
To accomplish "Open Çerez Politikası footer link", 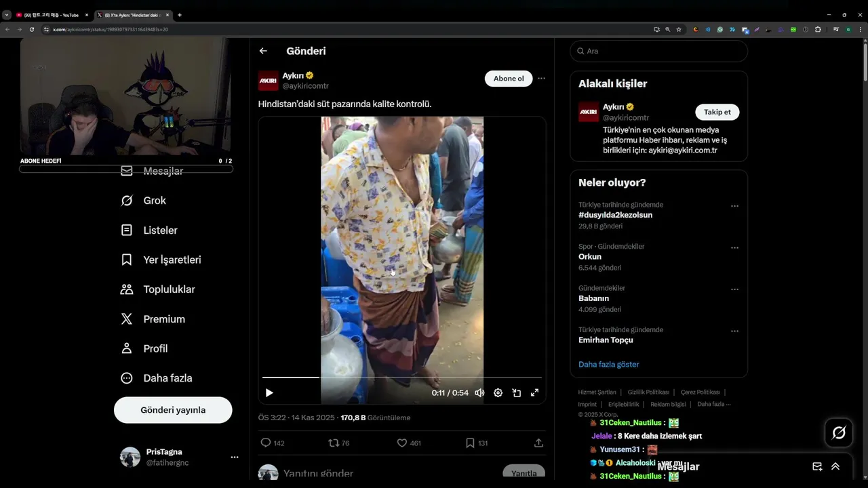I will [x=700, y=392].
